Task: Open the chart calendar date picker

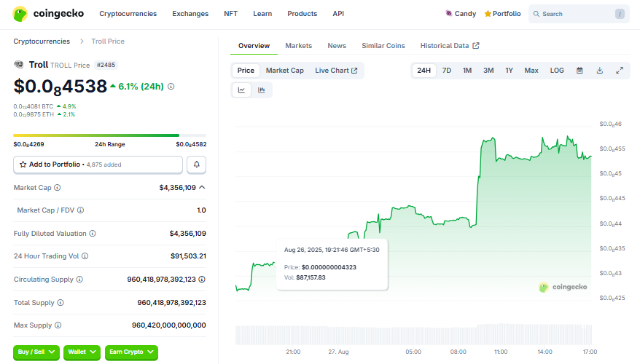Action: tap(579, 71)
